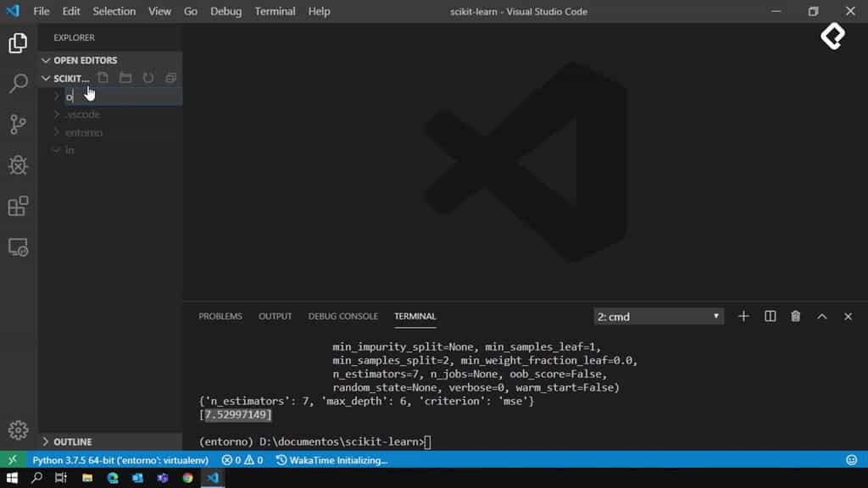The width and height of the screenshot is (868, 488).
Task: Open the Extensions view icon
Action: click(x=17, y=206)
